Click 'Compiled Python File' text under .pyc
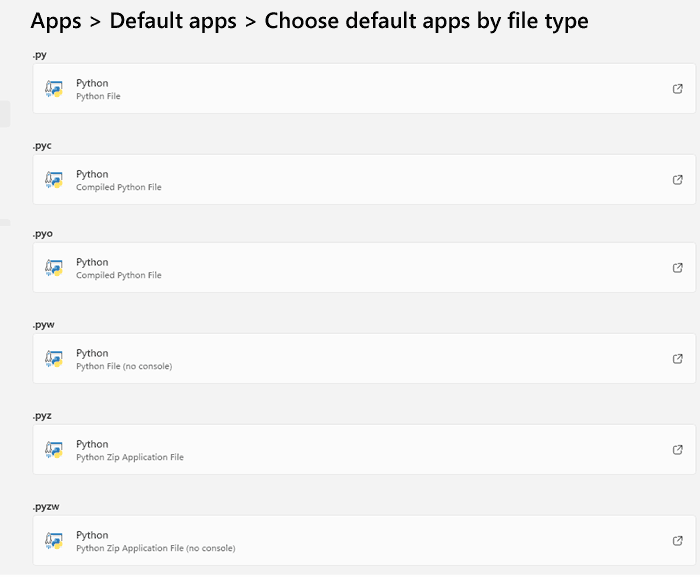Image resolution: width=700 pixels, height=577 pixels. click(119, 188)
